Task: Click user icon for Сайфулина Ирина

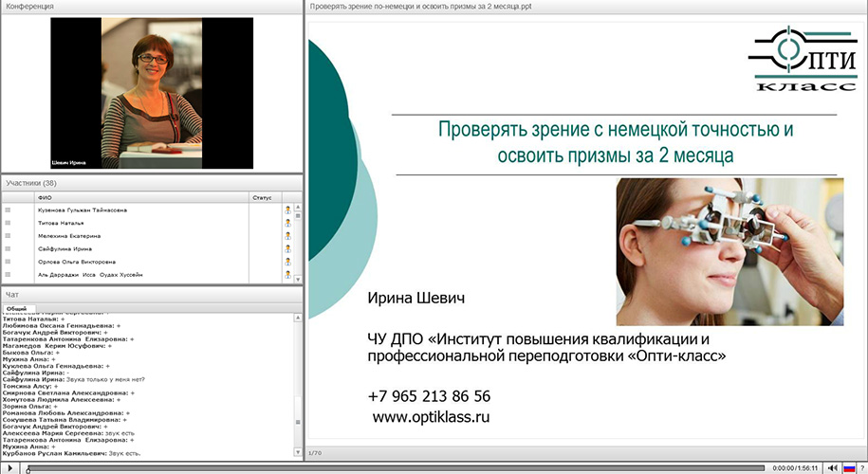Action: (287, 249)
